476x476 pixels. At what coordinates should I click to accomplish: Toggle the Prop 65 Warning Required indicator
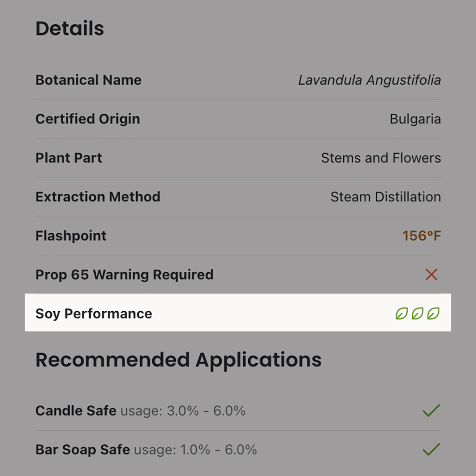click(431, 275)
